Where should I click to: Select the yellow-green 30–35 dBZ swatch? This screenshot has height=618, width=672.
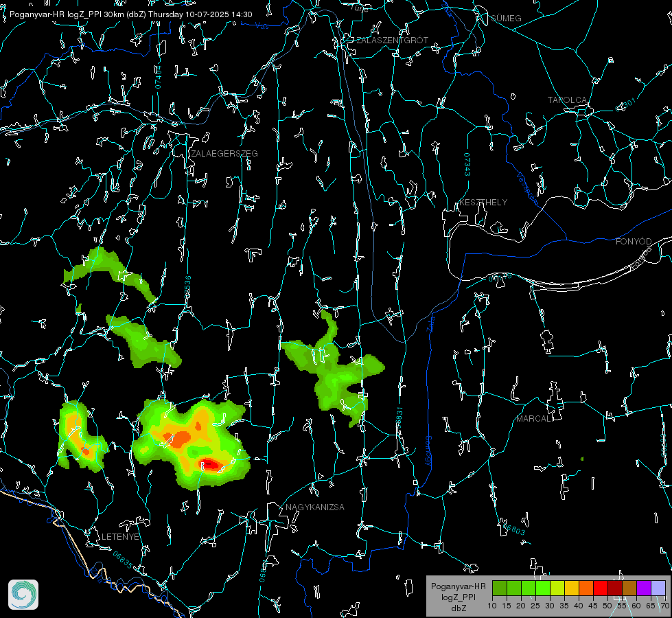(557, 588)
